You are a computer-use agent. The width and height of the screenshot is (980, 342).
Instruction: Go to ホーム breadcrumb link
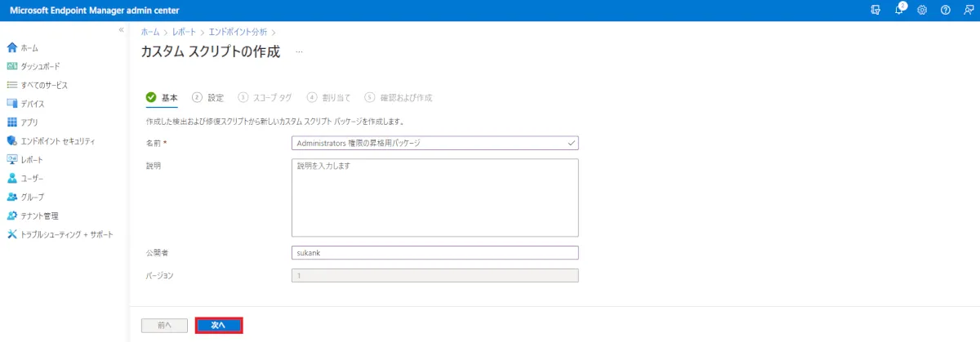coord(150,31)
